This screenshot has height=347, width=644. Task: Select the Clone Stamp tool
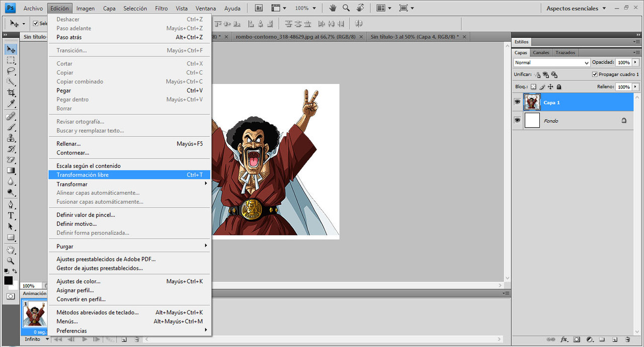pyautogui.click(x=11, y=138)
